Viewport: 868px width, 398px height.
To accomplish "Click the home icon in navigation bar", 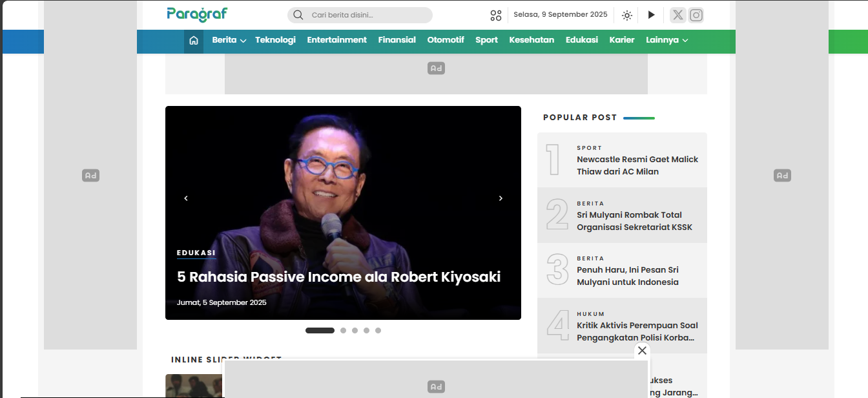I will (194, 41).
